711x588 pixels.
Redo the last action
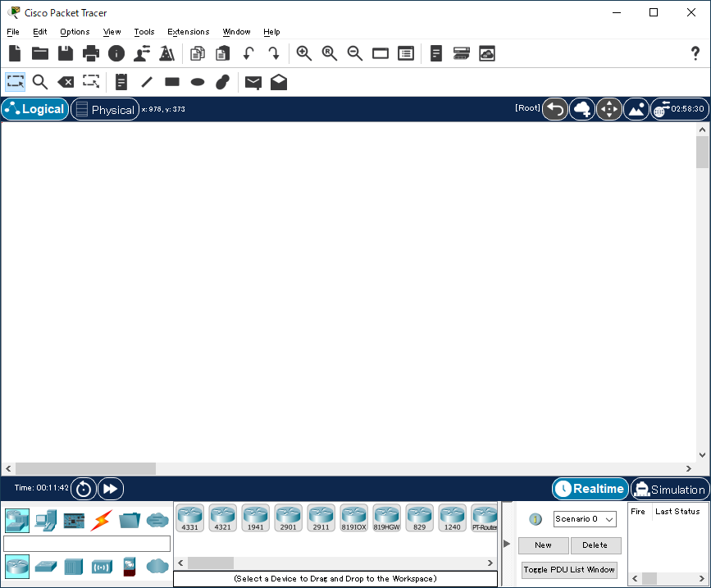click(273, 53)
